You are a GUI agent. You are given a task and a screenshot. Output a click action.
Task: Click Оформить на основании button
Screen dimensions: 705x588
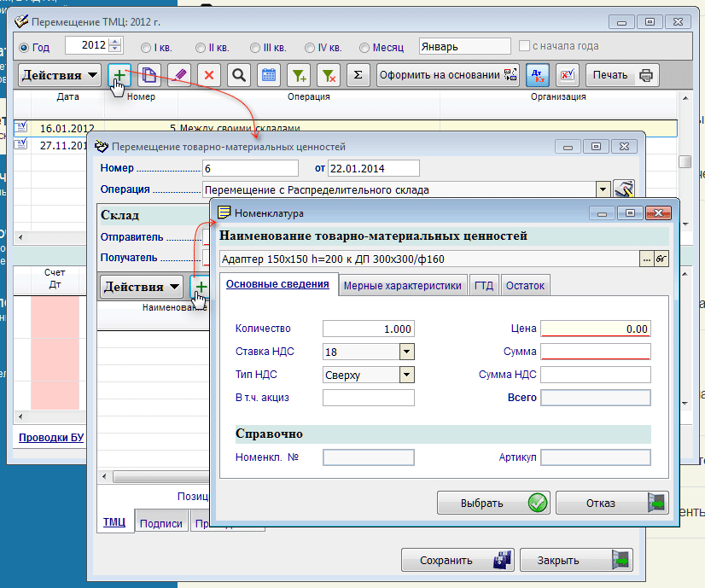(x=448, y=74)
